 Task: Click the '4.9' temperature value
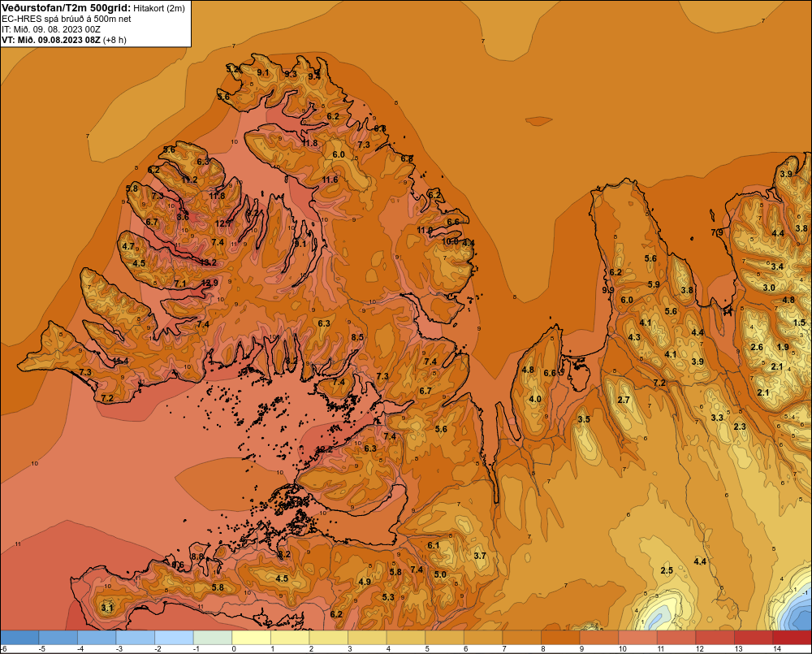coord(365,582)
